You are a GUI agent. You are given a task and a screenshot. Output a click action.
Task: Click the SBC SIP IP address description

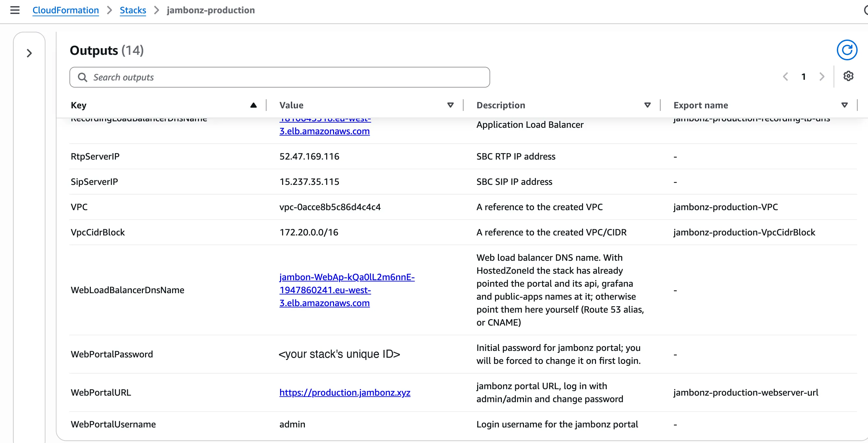coord(514,182)
